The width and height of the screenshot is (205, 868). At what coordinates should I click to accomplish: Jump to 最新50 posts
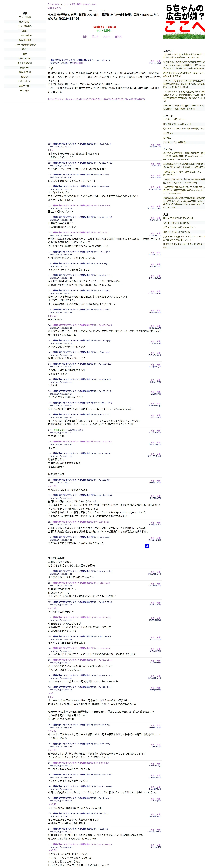(118, 37)
